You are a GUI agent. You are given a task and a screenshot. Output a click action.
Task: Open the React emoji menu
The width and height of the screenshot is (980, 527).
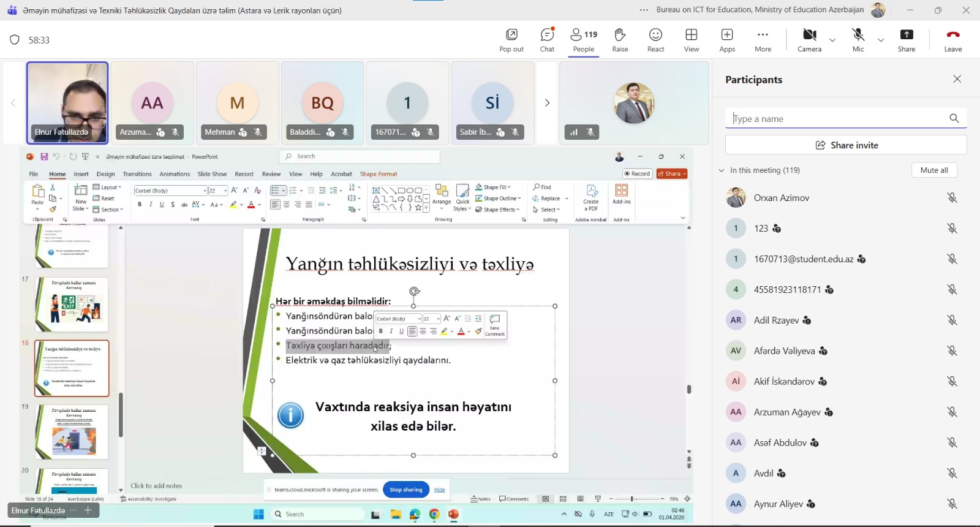click(x=655, y=40)
